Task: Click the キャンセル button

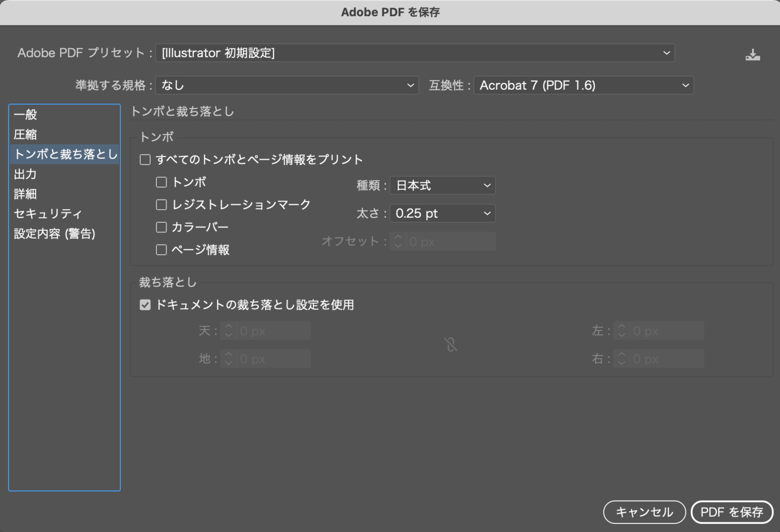Action: tap(644, 512)
